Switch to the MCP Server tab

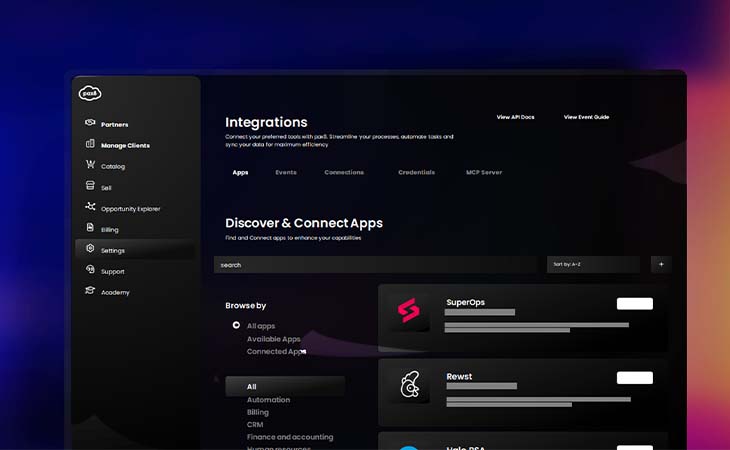coord(484,173)
